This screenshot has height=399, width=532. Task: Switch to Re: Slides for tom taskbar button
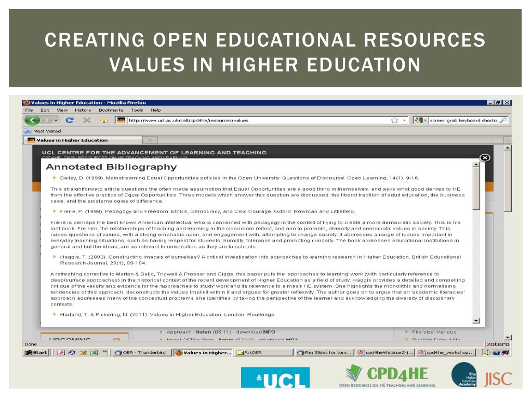point(325,353)
